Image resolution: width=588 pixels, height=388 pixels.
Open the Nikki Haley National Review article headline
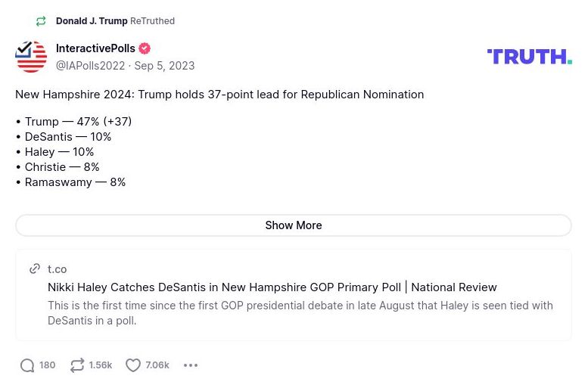pos(272,287)
